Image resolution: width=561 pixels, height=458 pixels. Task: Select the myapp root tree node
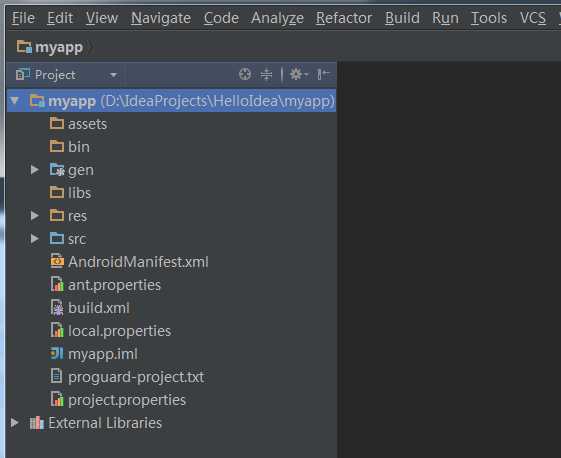tap(171, 101)
